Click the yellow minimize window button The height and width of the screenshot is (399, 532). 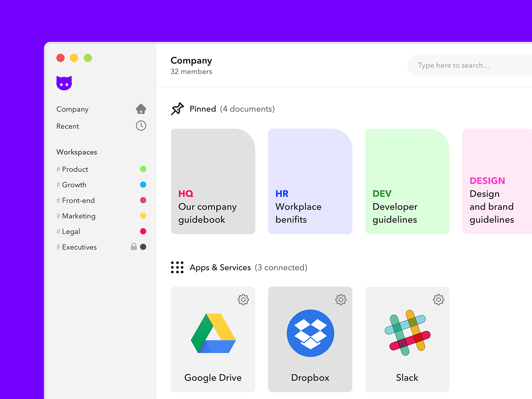pyautogui.click(x=74, y=58)
